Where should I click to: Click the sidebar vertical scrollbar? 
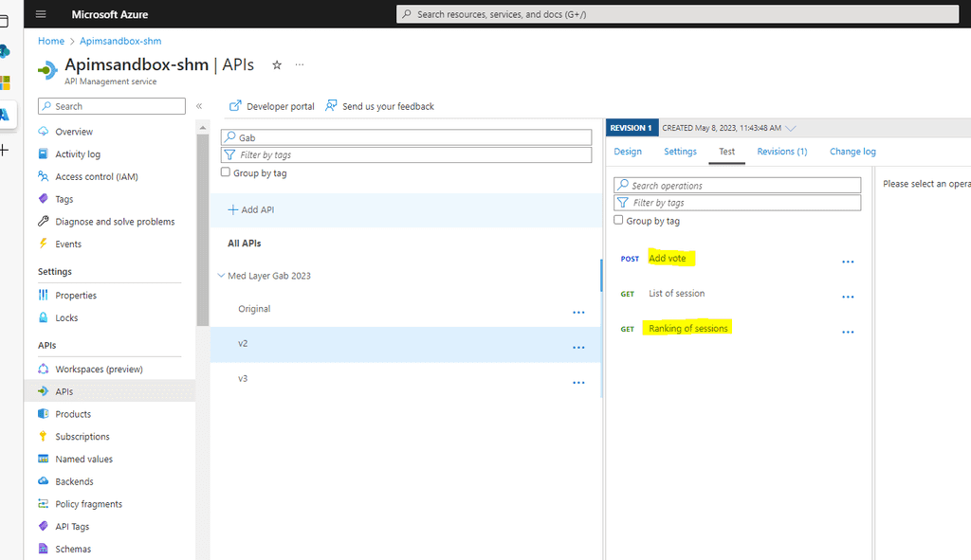tap(203, 229)
